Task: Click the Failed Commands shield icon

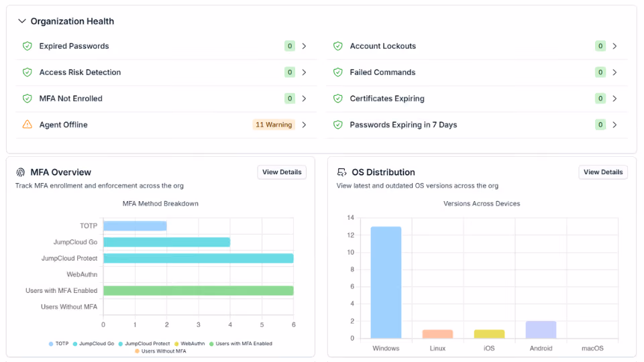Action: click(337, 72)
